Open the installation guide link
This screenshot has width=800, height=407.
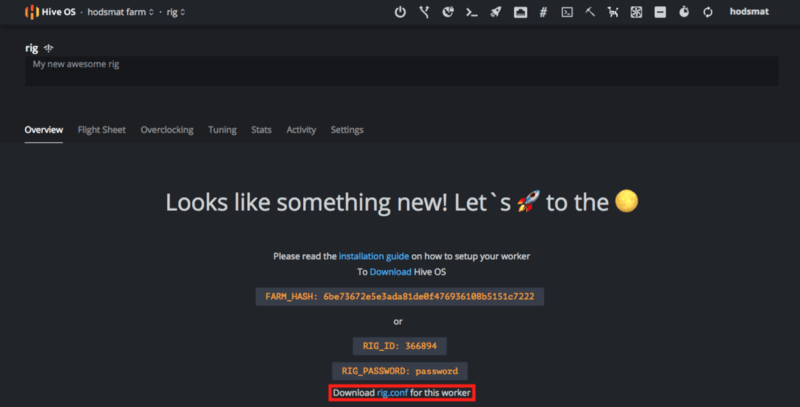click(373, 256)
